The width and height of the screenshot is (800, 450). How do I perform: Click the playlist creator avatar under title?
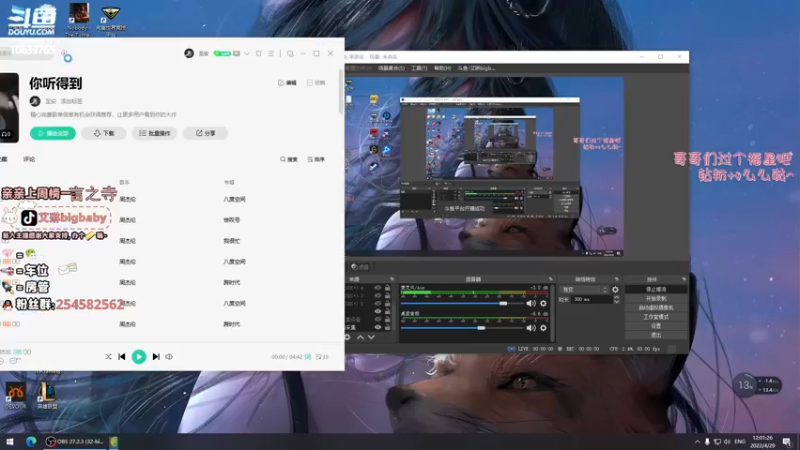pyautogui.click(x=35, y=101)
